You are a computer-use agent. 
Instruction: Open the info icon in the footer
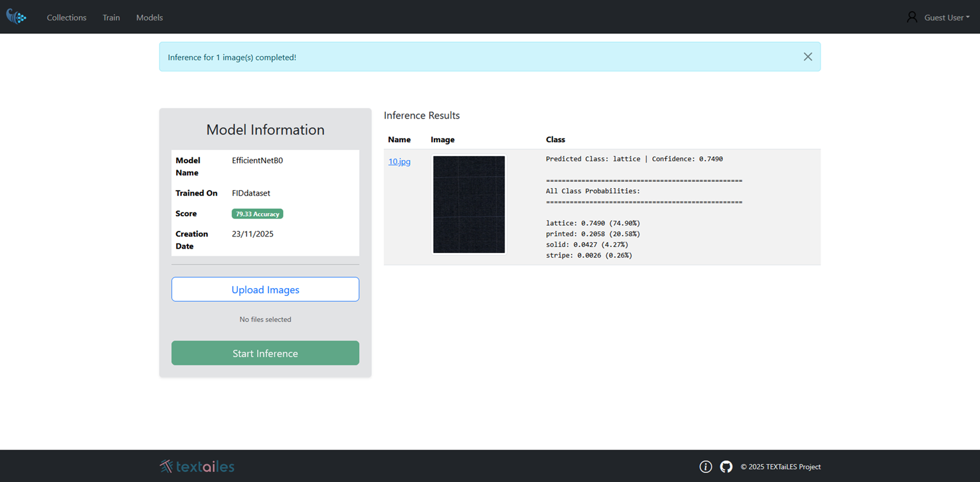pos(705,467)
